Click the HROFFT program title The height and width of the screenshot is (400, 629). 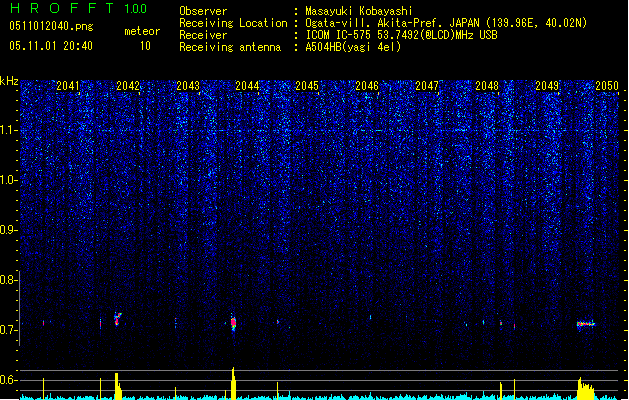coord(62,8)
